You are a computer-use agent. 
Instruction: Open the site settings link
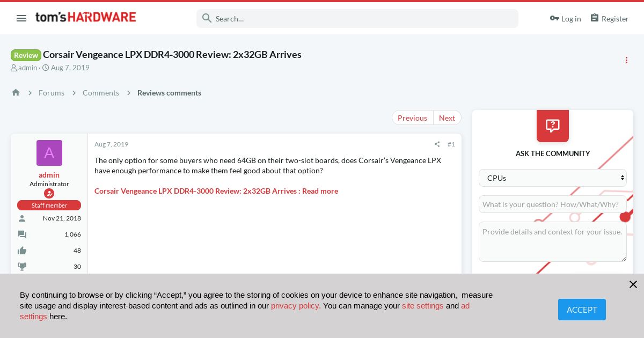pyautogui.click(x=423, y=306)
